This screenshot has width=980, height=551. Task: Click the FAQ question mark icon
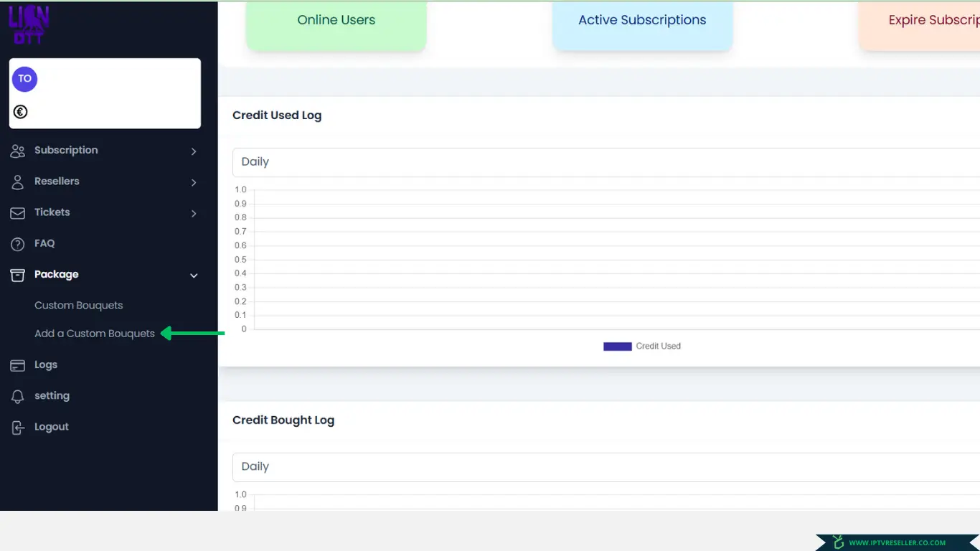pyautogui.click(x=17, y=244)
